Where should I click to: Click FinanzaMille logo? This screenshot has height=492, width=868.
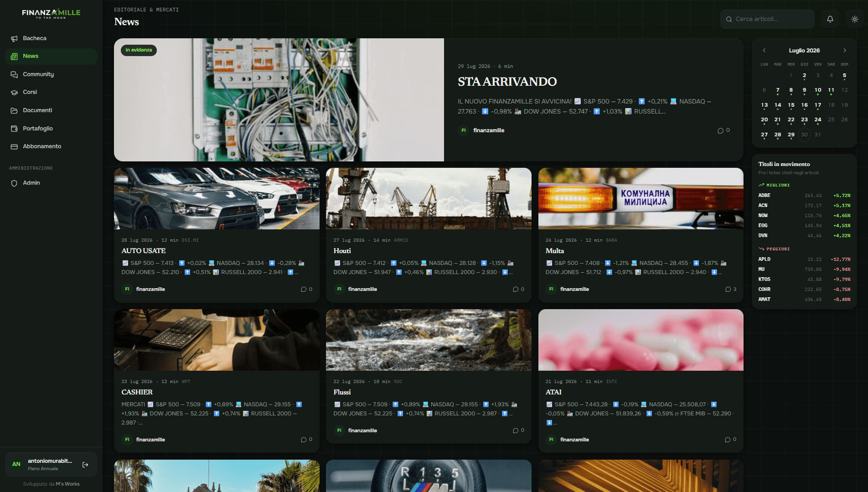click(51, 14)
